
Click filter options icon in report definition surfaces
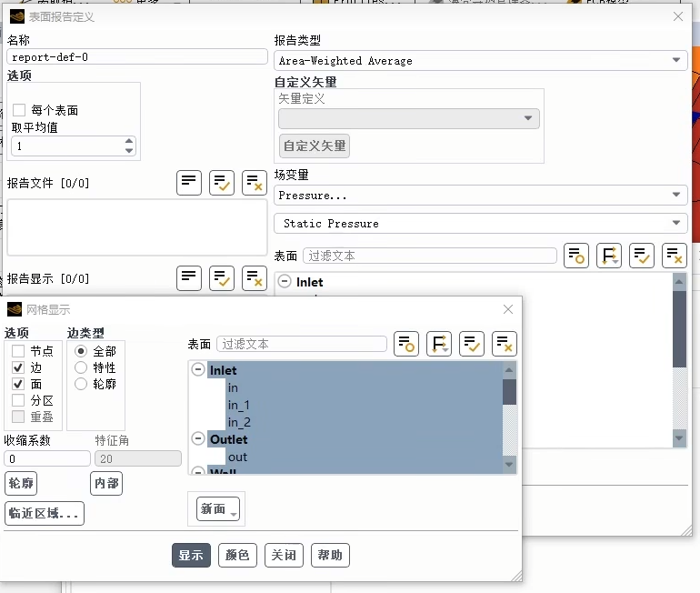tap(575, 256)
